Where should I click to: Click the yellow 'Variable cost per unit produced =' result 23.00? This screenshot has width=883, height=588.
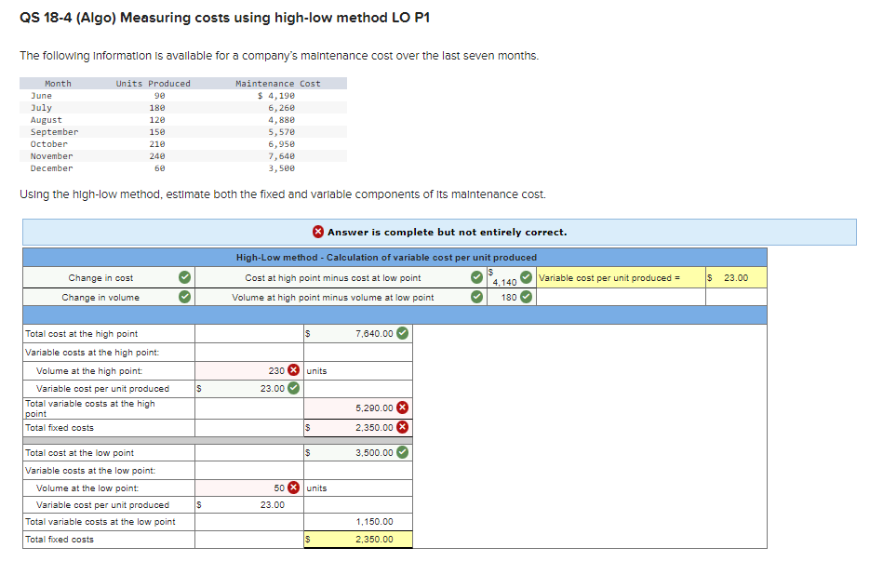pyautogui.click(x=736, y=277)
